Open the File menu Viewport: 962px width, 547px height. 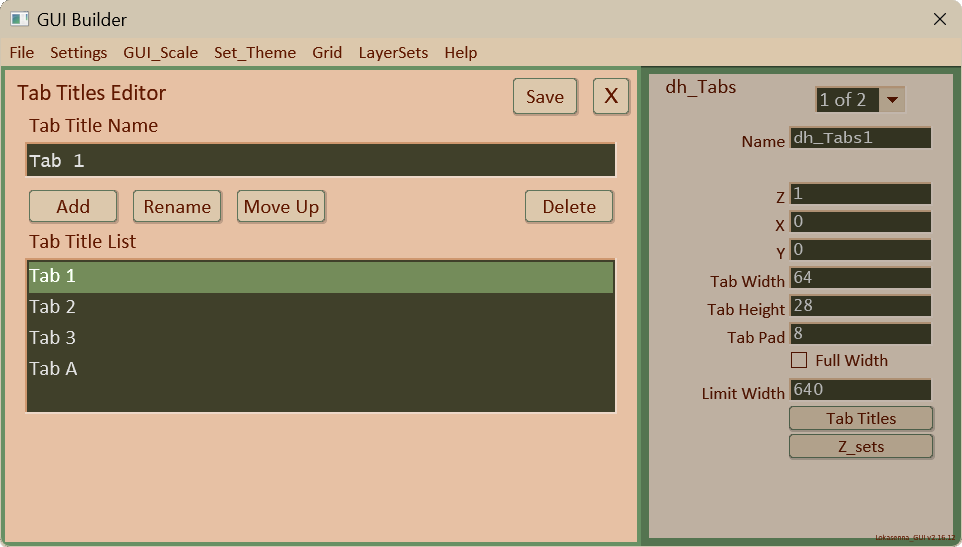(21, 53)
